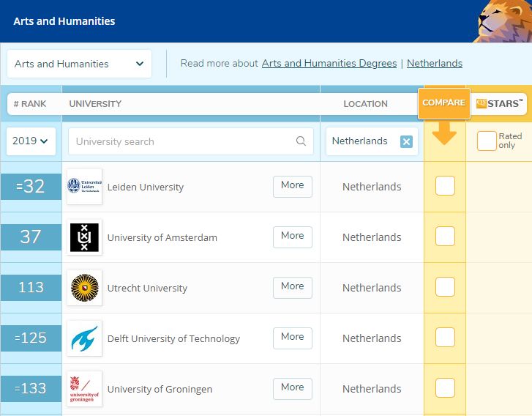
Task: Open the Netherlands read-more link
Action: 435,64
